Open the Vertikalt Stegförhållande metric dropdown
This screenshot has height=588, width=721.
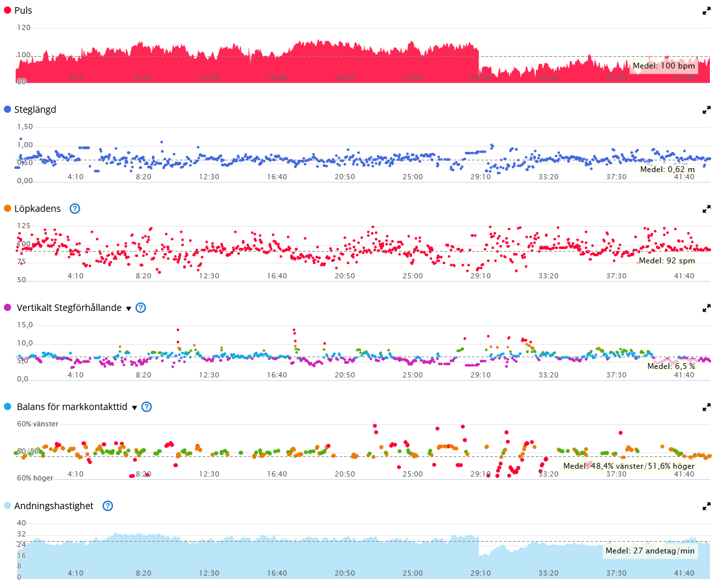[x=129, y=308]
